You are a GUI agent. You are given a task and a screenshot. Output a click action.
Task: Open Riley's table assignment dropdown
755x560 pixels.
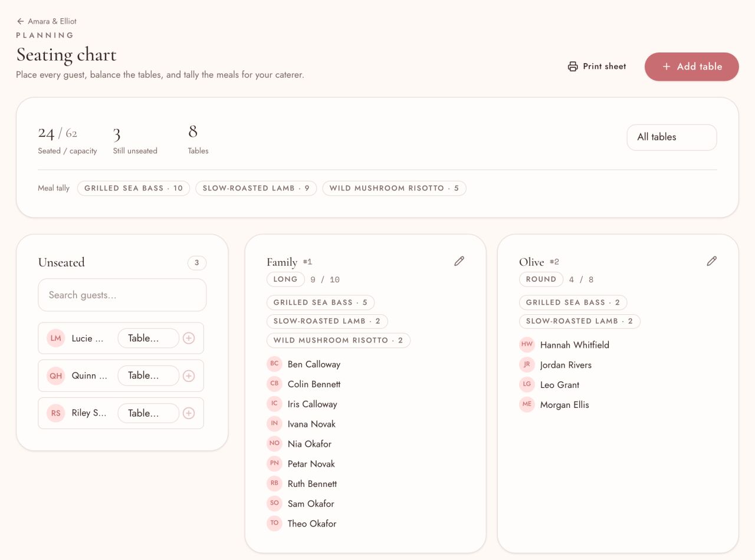pos(149,413)
